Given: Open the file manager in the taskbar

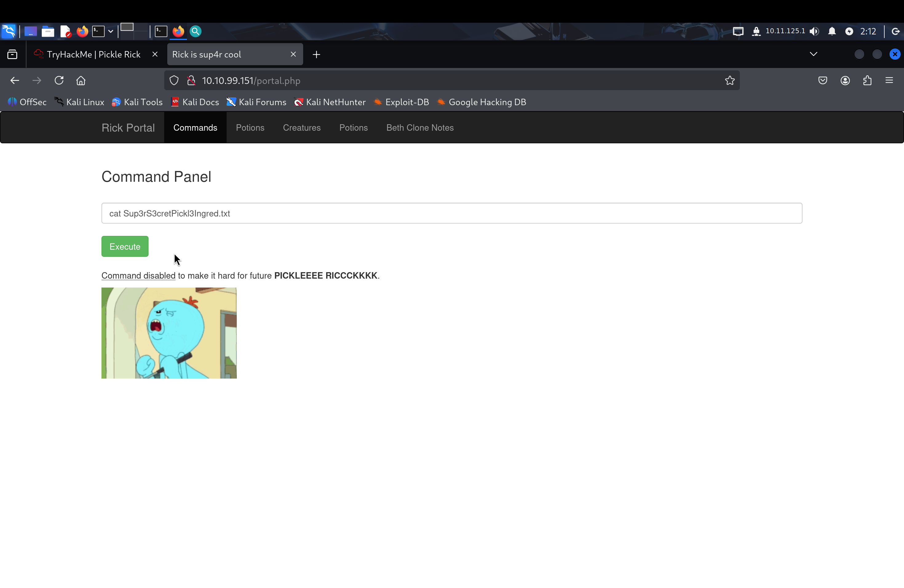Looking at the screenshot, I should [48, 31].
